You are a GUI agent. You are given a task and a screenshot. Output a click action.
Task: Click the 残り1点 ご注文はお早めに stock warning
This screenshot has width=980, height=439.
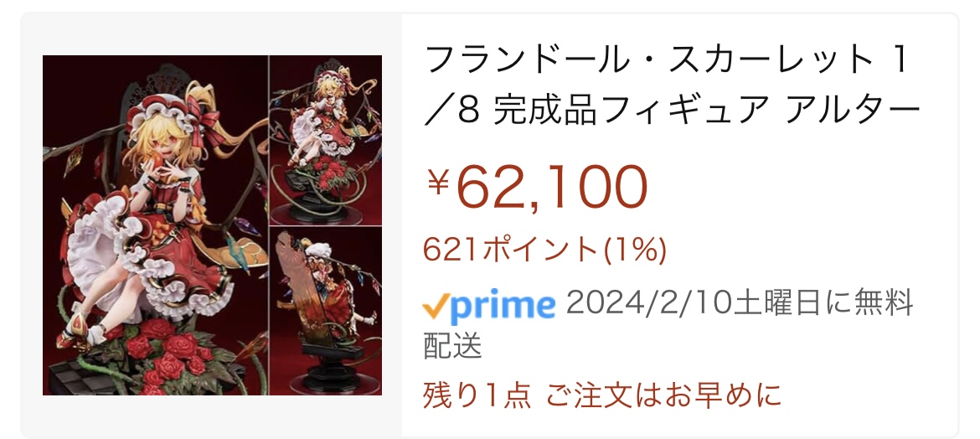[602, 395]
